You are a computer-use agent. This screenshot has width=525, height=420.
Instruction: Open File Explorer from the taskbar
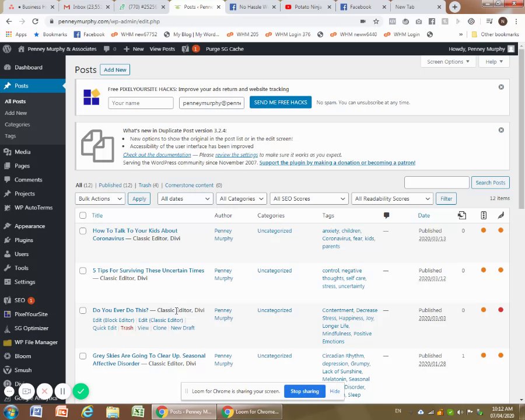coord(113,411)
